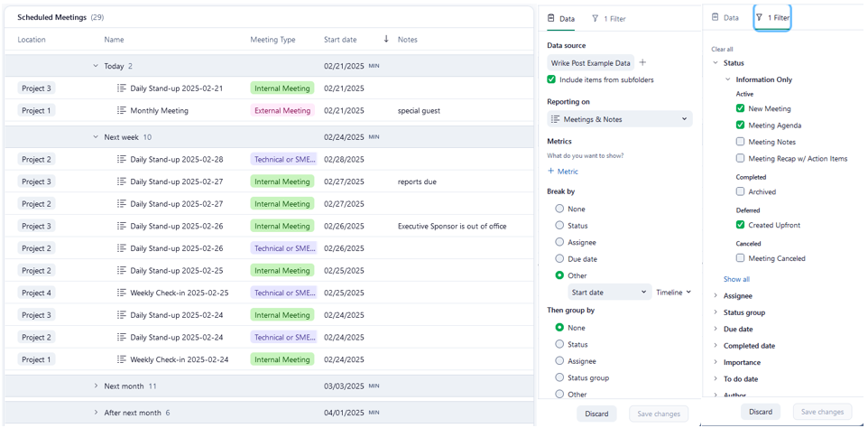868x428 pixels.
Task: Expand the Completed date filter section
Action: (x=716, y=346)
